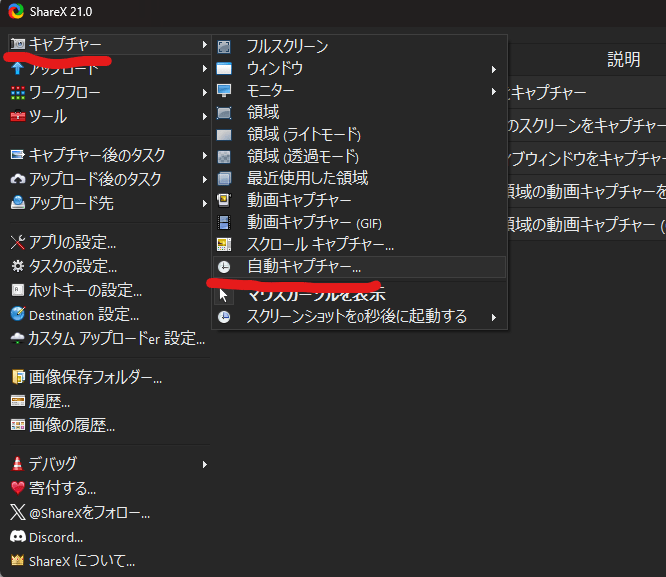Click the 最近使用した領域 icon
Viewport: 666px width, 577px height.
(224, 178)
